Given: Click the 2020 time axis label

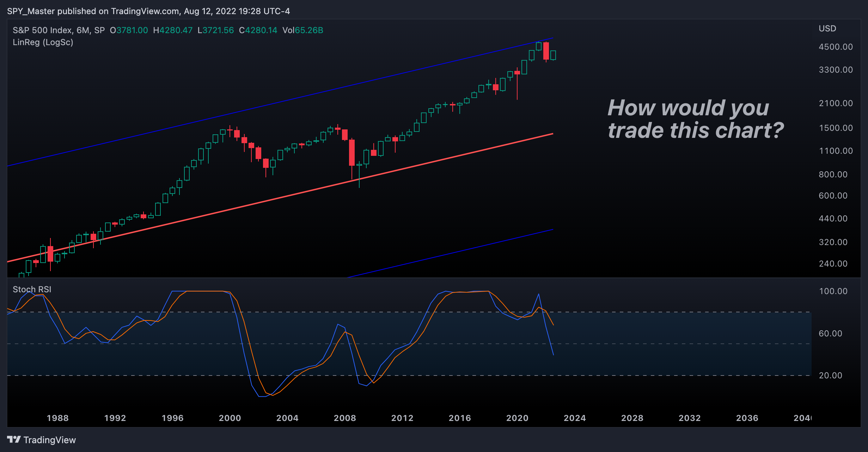Looking at the screenshot, I should (517, 418).
